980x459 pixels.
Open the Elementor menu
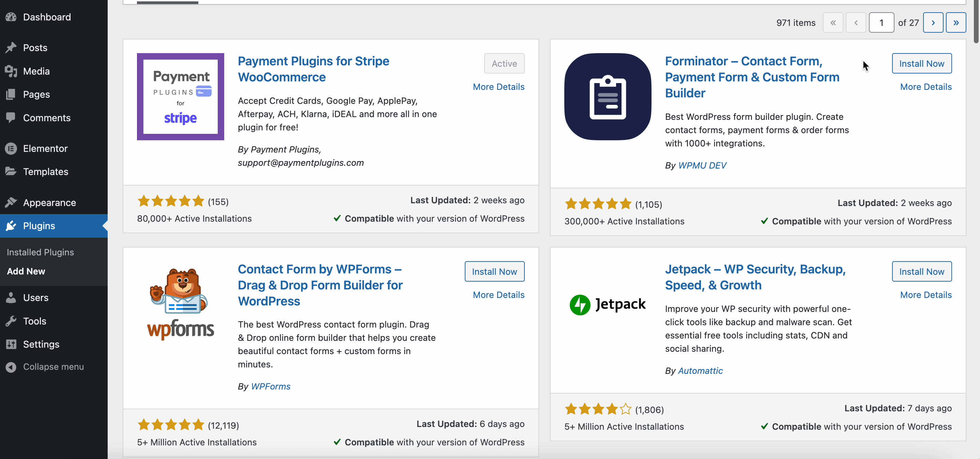coord(45,148)
